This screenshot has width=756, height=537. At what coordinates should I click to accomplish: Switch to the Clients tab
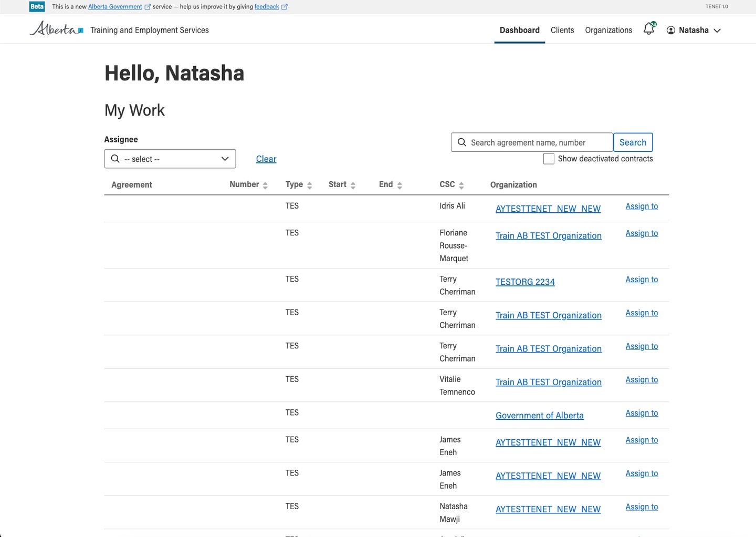(562, 30)
